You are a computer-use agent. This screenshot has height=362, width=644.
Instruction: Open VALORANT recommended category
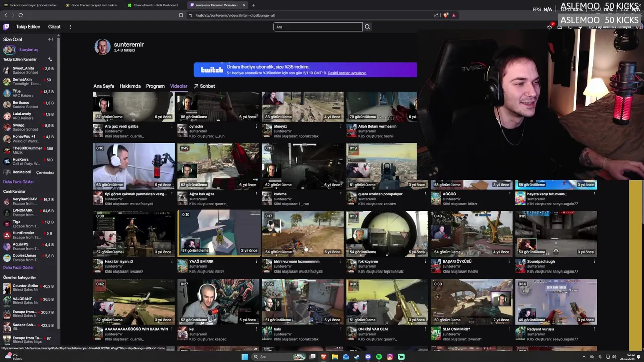pos(29,301)
